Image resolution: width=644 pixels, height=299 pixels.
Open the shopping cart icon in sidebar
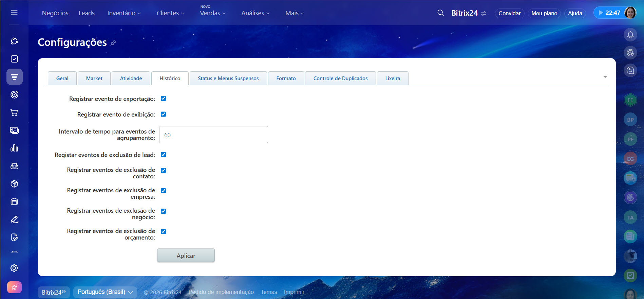click(x=14, y=112)
